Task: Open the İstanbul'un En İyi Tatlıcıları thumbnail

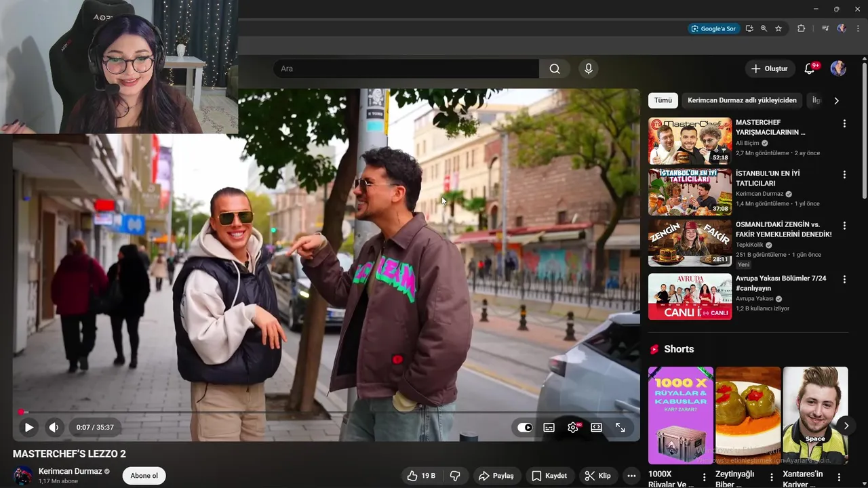Action: [690, 192]
